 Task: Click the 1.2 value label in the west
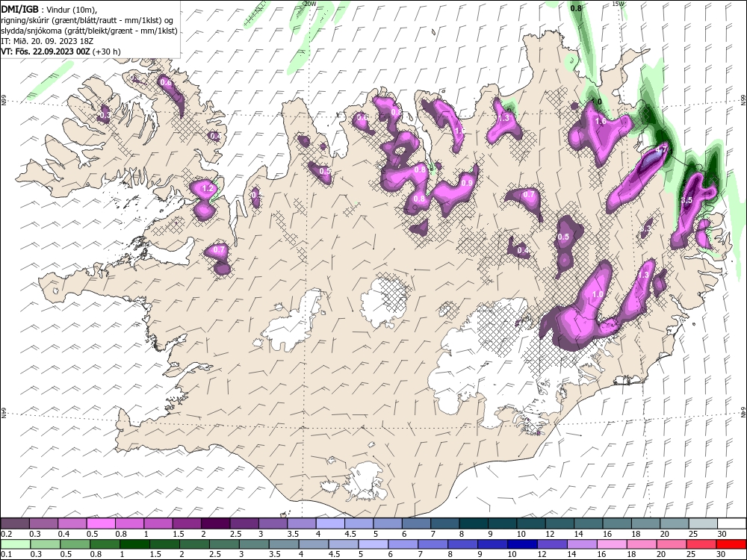tap(208, 189)
